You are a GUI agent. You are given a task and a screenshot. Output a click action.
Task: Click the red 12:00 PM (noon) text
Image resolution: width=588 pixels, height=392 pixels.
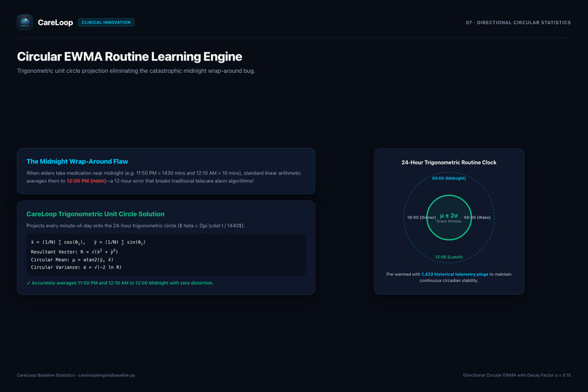86,181
